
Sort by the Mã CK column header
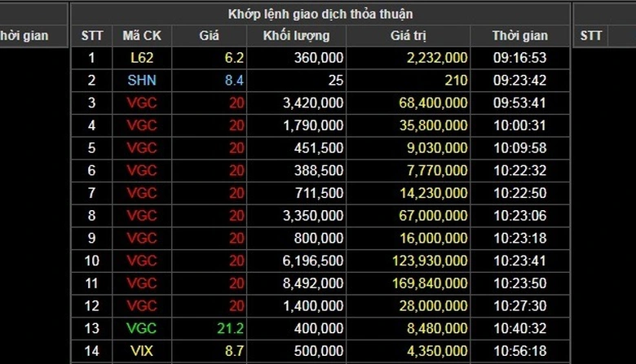tap(141, 36)
